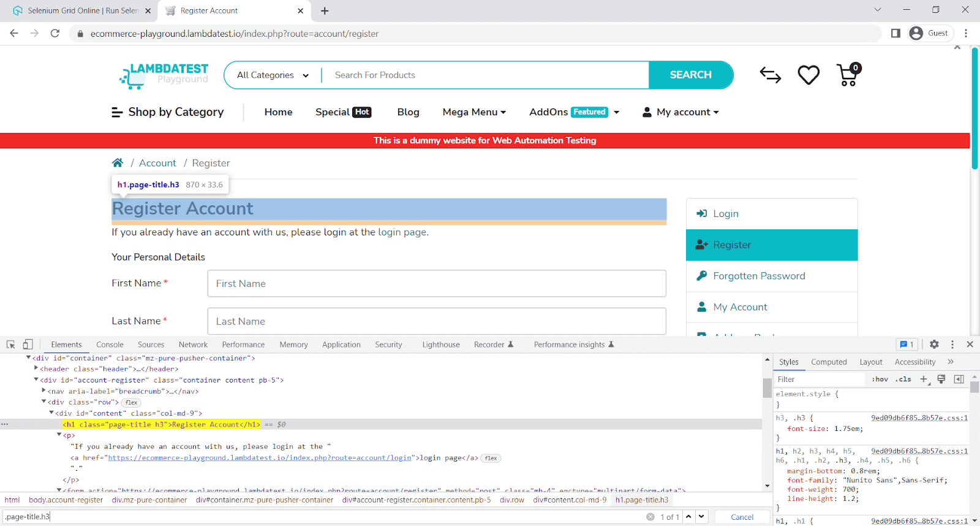Switch to the Sources tab

151,345
